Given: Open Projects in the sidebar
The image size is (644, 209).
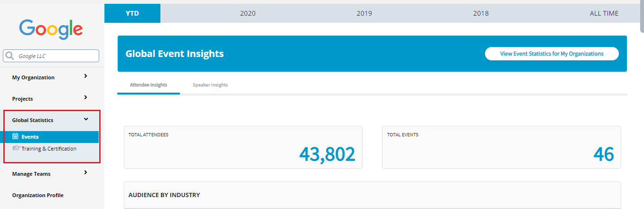Looking at the screenshot, I should (22, 99).
